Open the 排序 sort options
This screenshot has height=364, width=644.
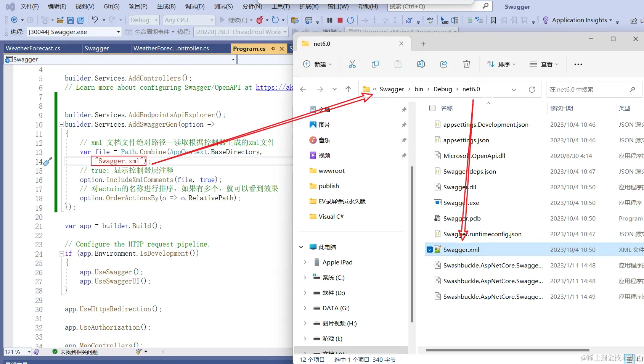pos(501,64)
